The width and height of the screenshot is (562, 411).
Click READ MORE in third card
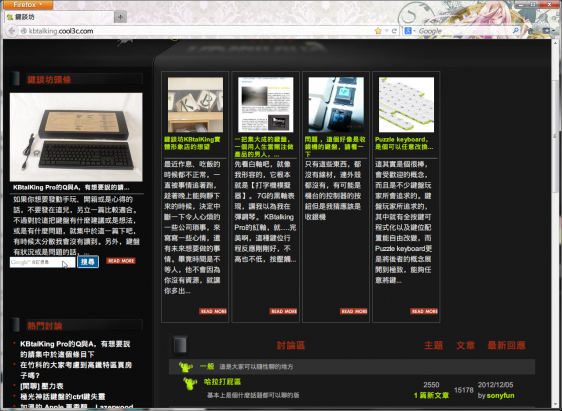point(354,311)
